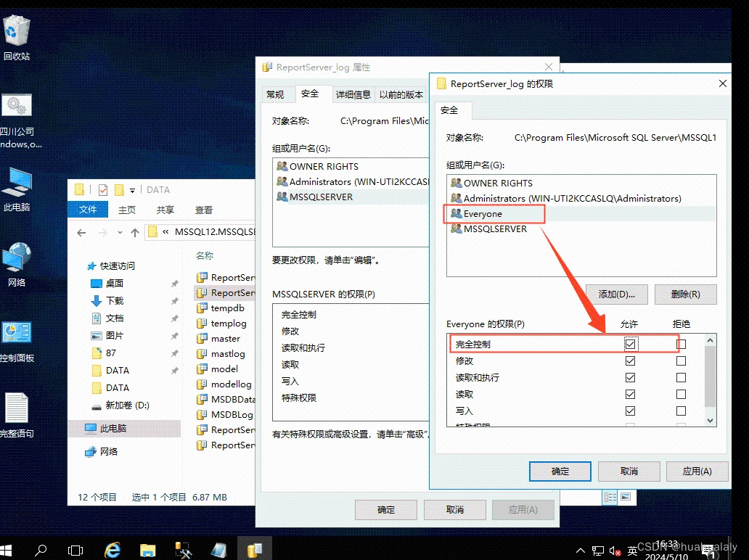Switch Explorer to large icons view

pyautogui.click(x=626, y=497)
